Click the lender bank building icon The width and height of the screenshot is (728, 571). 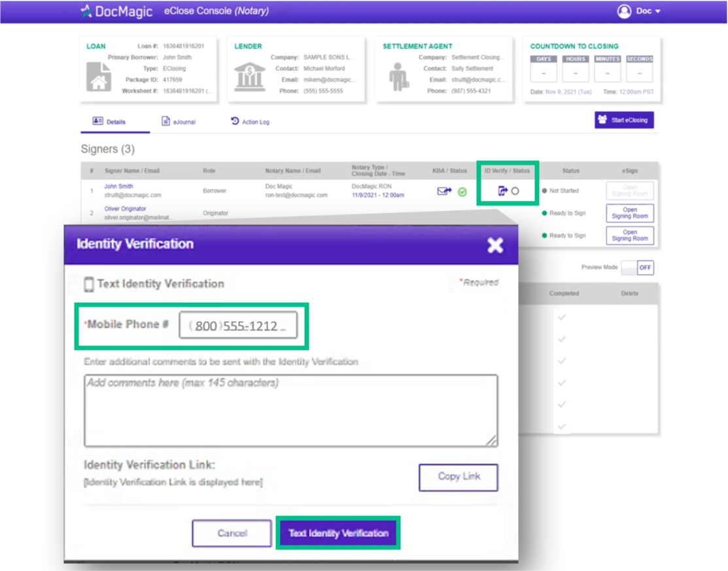click(249, 77)
